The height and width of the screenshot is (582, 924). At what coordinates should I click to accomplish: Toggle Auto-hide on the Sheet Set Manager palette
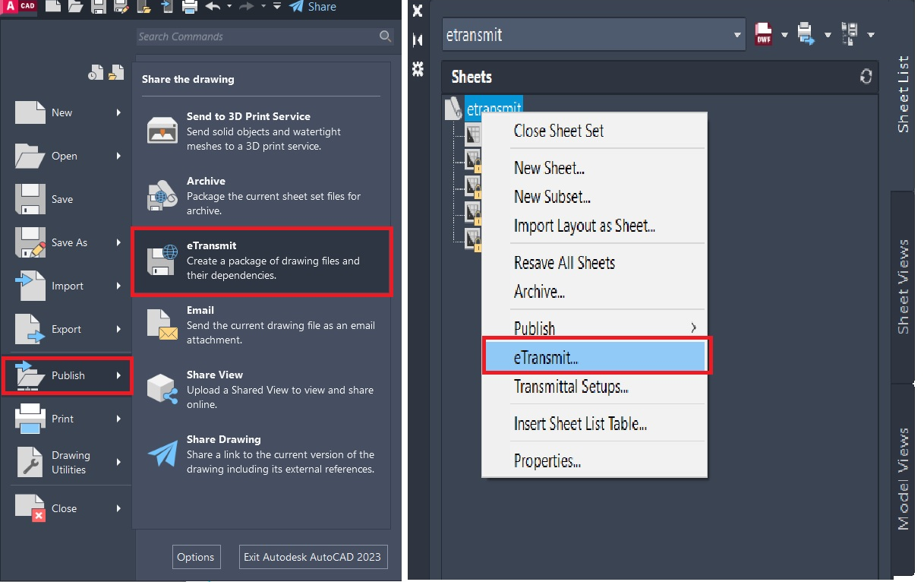point(417,40)
